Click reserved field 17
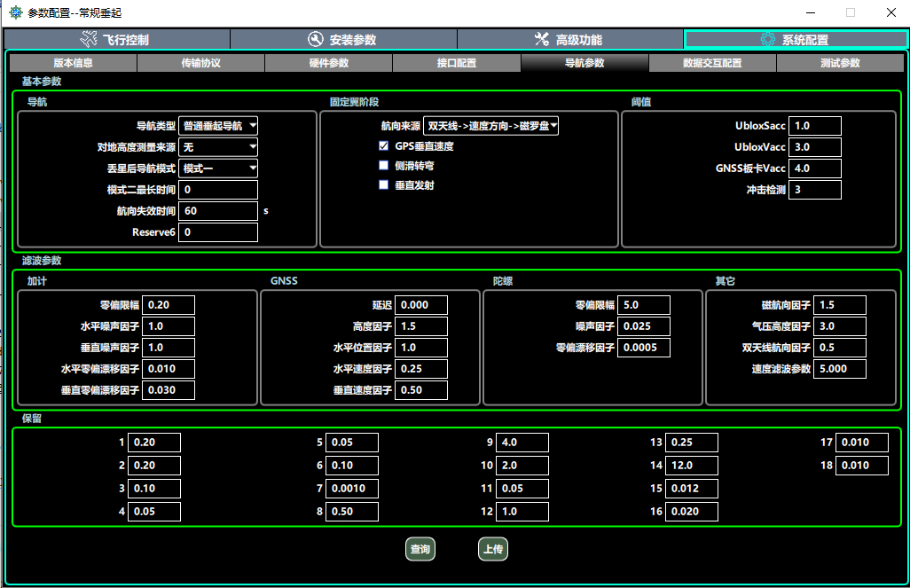This screenshot has height=588, width=910. [x=862, y=443]
